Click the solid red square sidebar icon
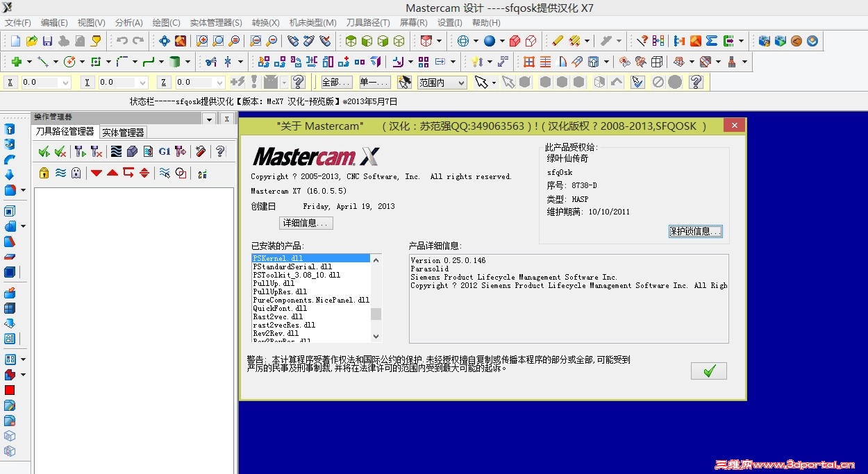 (10, 390)
